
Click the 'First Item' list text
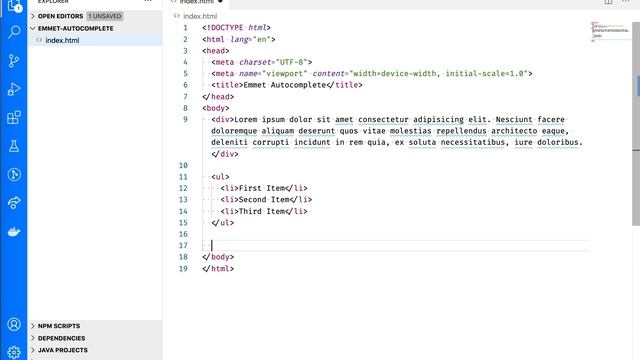coord(262,188)
